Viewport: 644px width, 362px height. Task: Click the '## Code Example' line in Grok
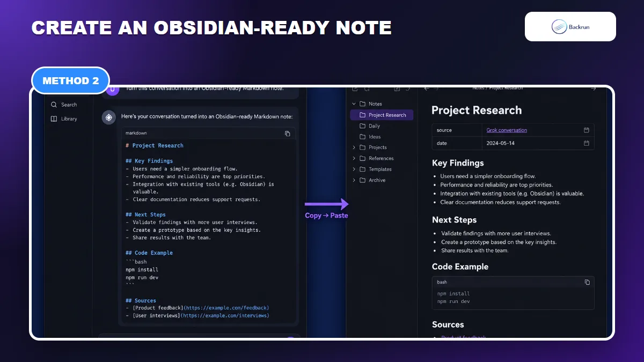coord(149,253)
